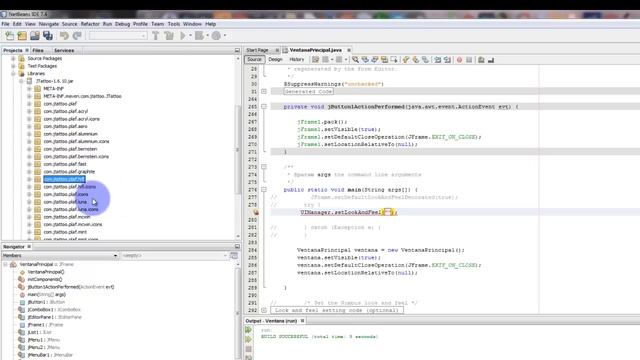Click the Uncomment editor toolbar icon
640x360 pixels.
(491, 60)
